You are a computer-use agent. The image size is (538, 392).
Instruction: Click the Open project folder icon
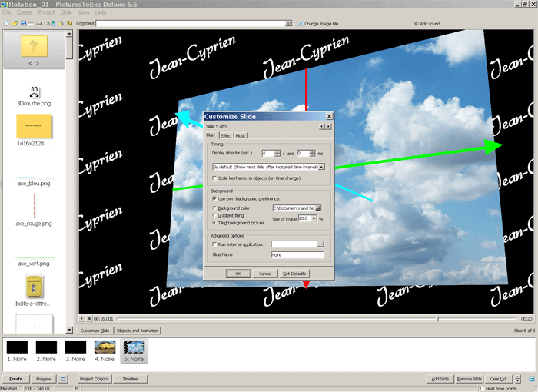click(15, 23)
